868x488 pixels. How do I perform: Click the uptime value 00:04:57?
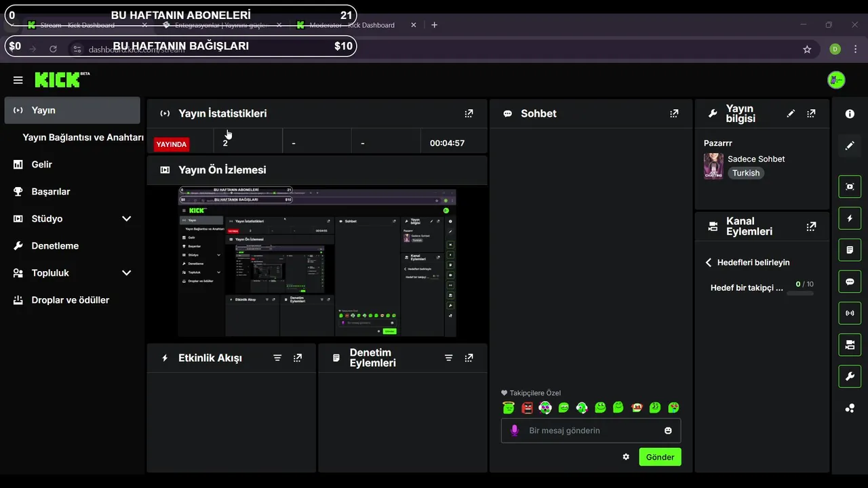447,143
